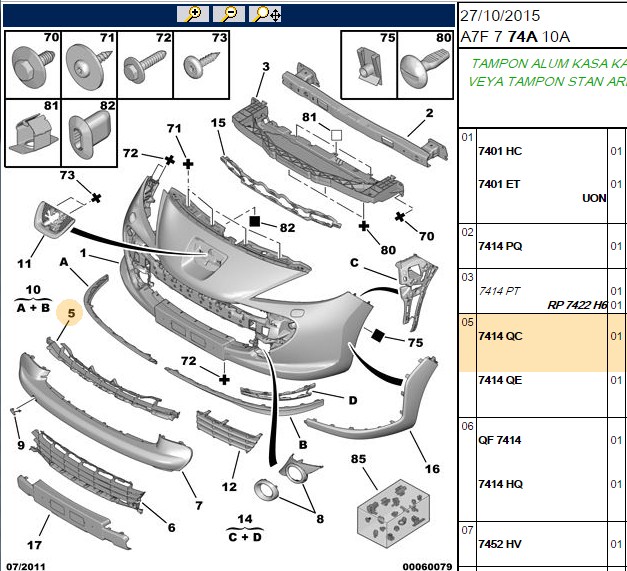This screenshot has width=627, height=571.
Task: Select part number 7401 ET
Action: pyautogui.click(x=499, y=184)
